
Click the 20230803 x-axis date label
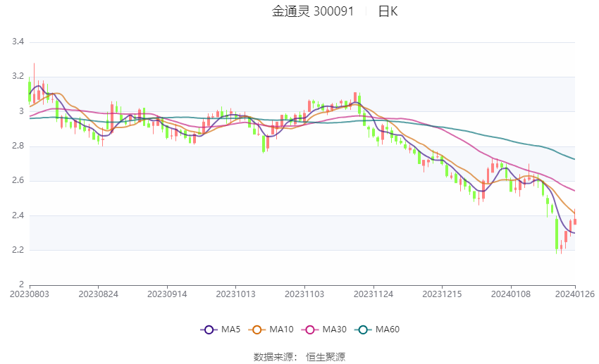click(x=30, y=294)
